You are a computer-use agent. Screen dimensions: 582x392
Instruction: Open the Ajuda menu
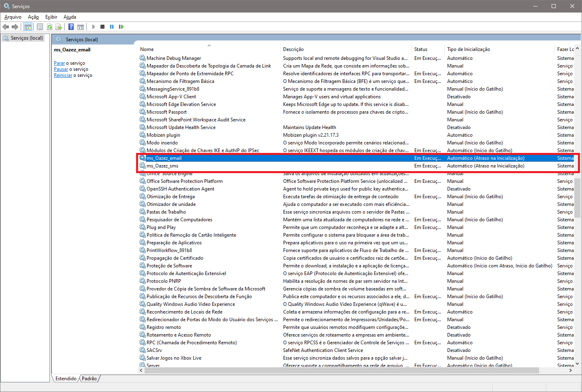coord(70,17)
